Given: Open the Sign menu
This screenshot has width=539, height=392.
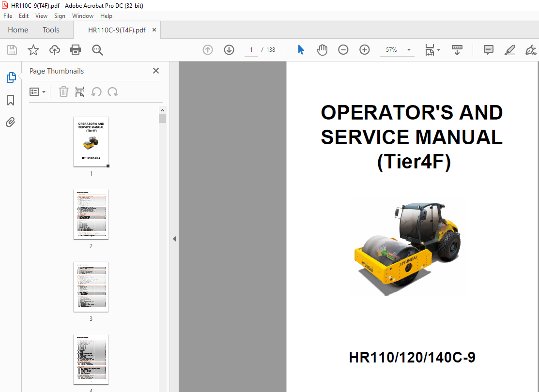Looking at the screenshot, I should click(60, 16).
